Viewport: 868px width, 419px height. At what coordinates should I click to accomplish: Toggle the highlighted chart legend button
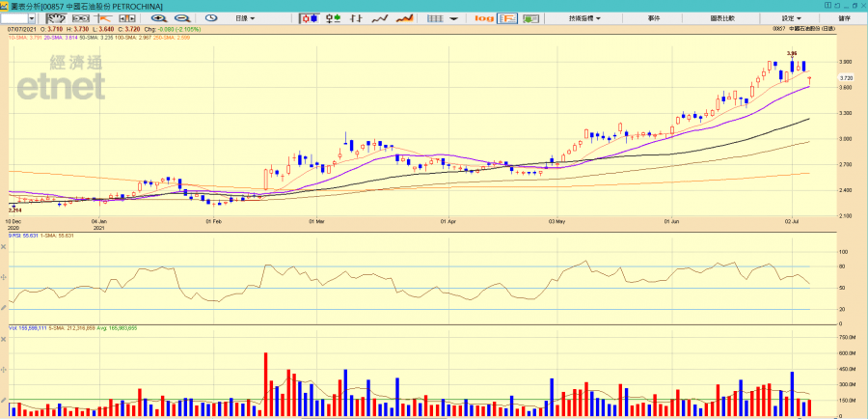pos(507,18)
